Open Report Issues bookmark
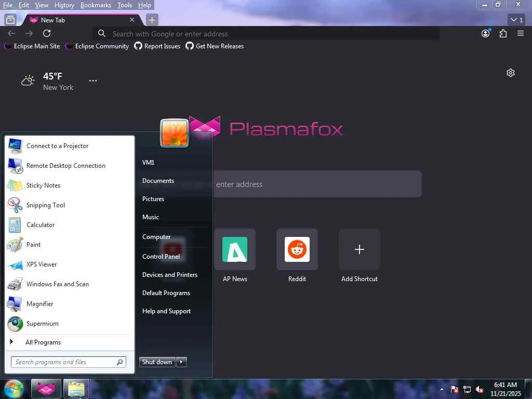The width and height of the screenshot is (532, 399). pyautogui.click(x=157, y=46)
